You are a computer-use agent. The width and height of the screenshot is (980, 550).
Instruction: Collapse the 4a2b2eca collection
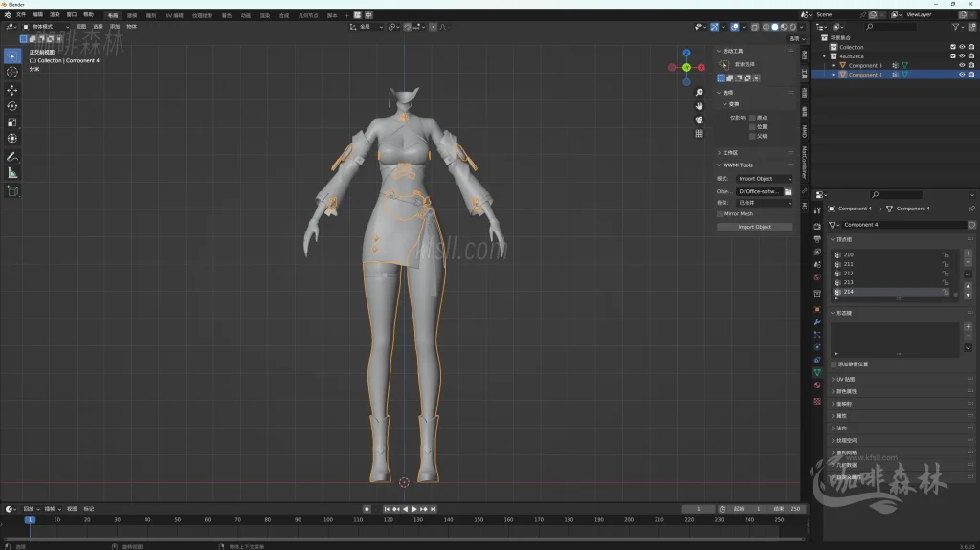(825, 56)
